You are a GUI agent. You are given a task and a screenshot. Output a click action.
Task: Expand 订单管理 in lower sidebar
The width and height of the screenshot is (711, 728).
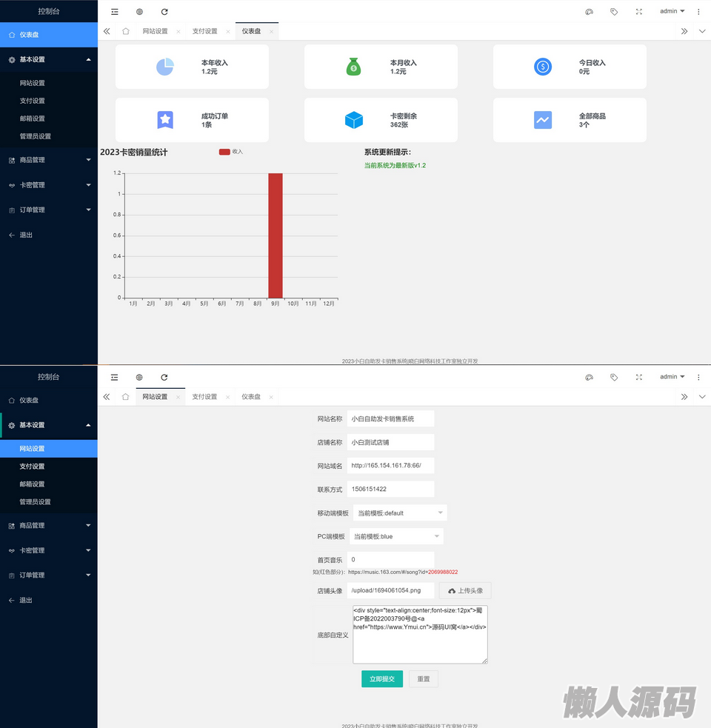coord(49,575)
